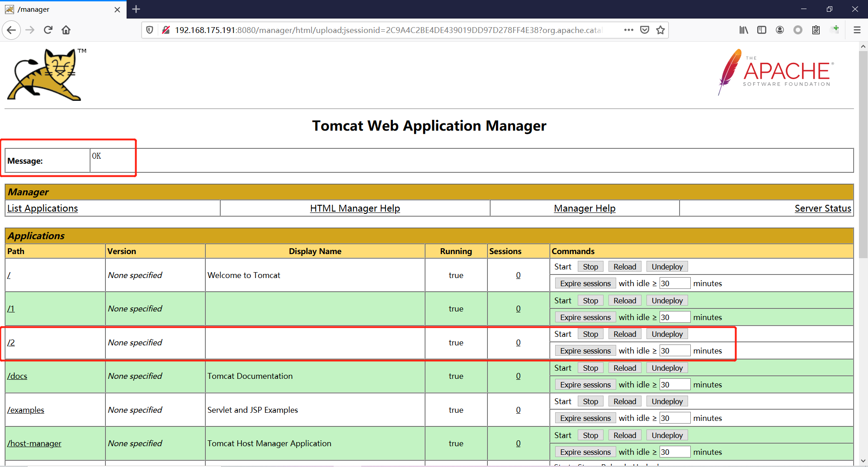The width and height of the screenshot is (868, 467).
Task: Open the Library bookmarks icon
Action: 744,30
